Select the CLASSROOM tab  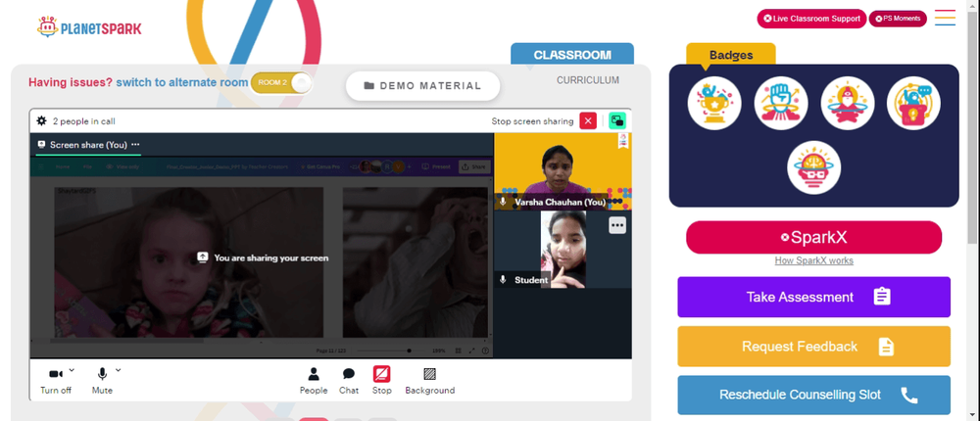tap(572, 55)
